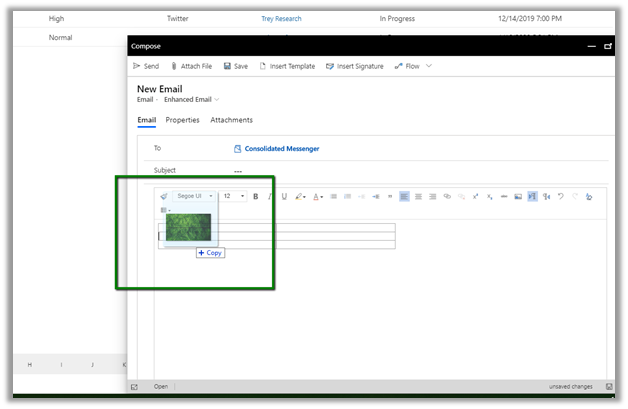Click Attach File in command bar

point(190,66)
